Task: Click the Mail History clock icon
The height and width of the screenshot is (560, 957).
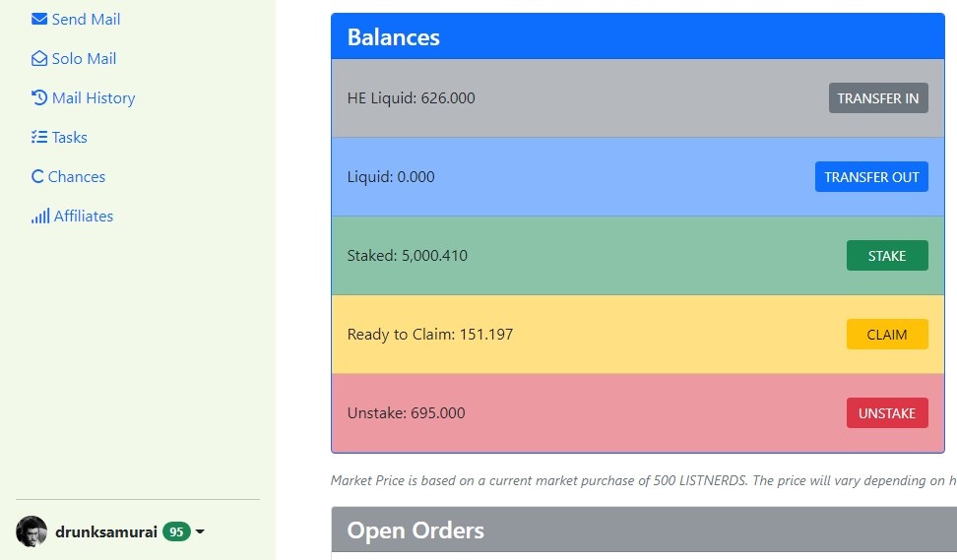Action: (x=39, y=97)
